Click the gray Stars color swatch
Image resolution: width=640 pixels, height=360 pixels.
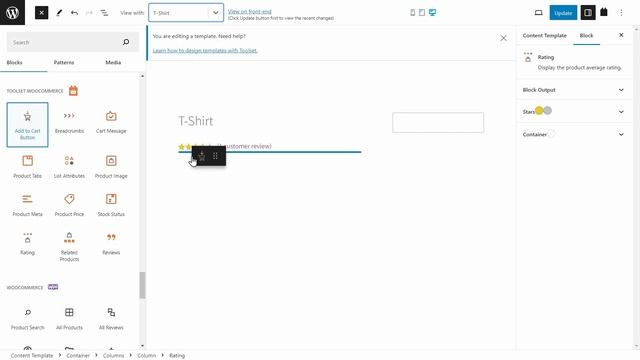(548, 111)
